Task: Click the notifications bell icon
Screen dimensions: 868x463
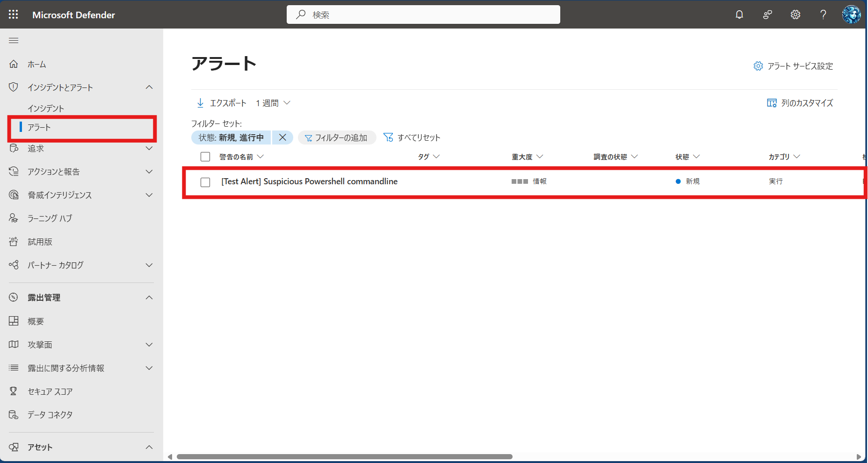Action: coord(739,14)
